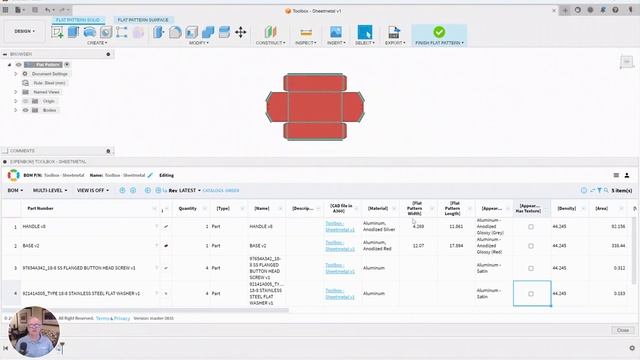This screenshot has height=360, width=640.
Task: Toggle visibility eye of Origin folder
Action: [25, 101]
